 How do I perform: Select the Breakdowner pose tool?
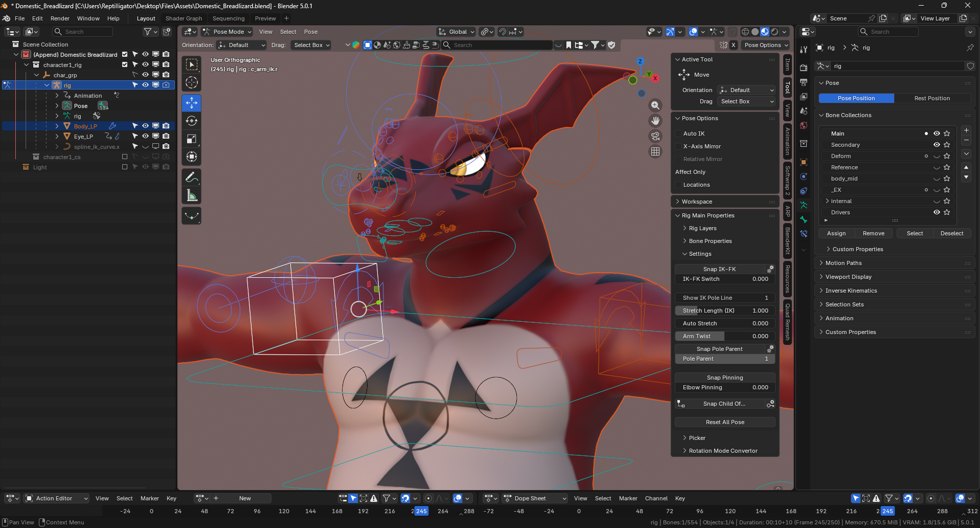pyautogui.click(x=192, y=216)
